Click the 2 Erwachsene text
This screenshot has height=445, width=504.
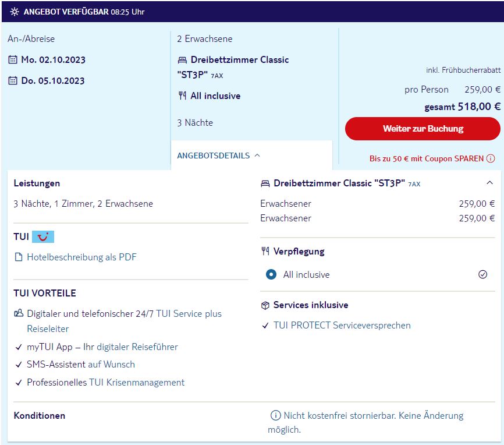205,39
